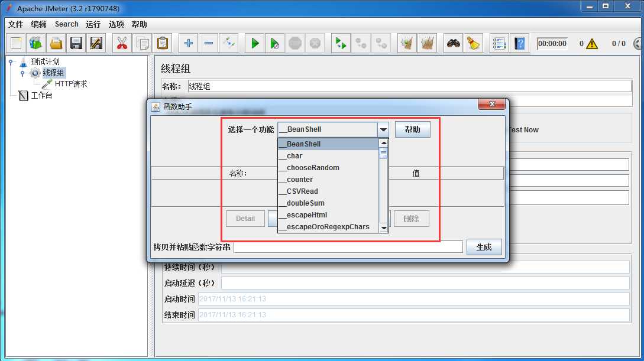Choose __doubleSum from the function list
644x361 pixels.
click(x=328, y=203)
